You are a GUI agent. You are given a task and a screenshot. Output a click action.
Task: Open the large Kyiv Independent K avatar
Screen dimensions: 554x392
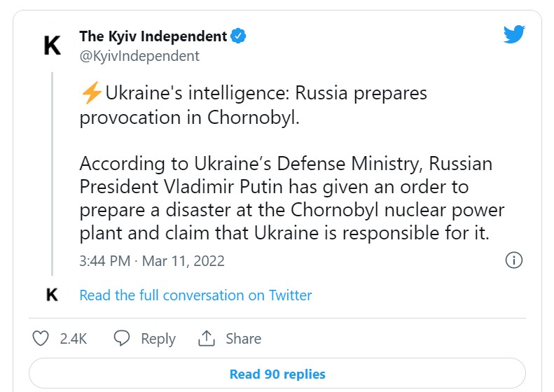tap(52, 46)
